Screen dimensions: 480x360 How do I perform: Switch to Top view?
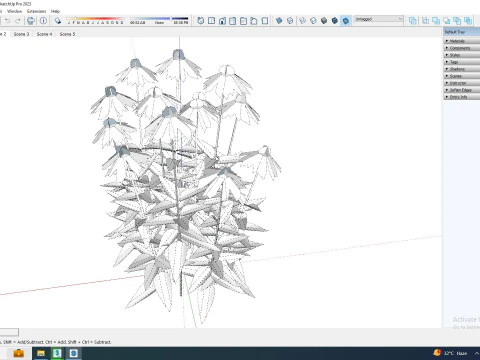[x=211, y=21]
